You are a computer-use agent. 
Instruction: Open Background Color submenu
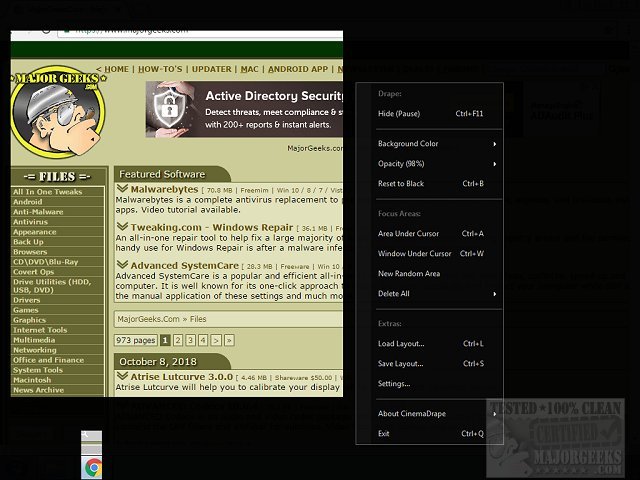click(439, 144)
